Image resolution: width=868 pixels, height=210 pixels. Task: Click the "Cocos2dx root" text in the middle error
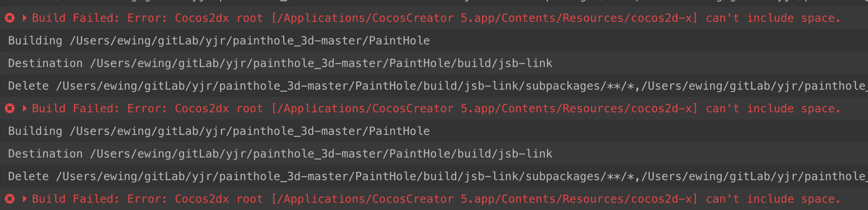point(219,108)
